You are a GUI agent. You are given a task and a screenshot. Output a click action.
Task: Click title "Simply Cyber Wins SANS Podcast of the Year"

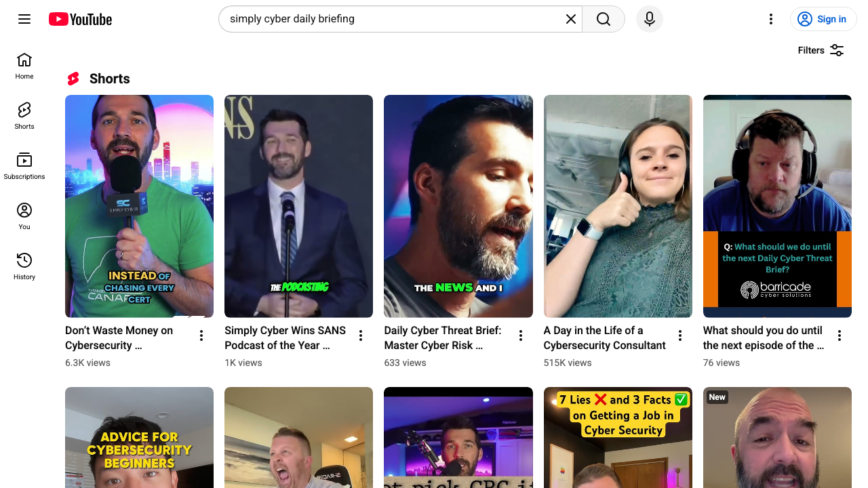(x=285, y=338)
